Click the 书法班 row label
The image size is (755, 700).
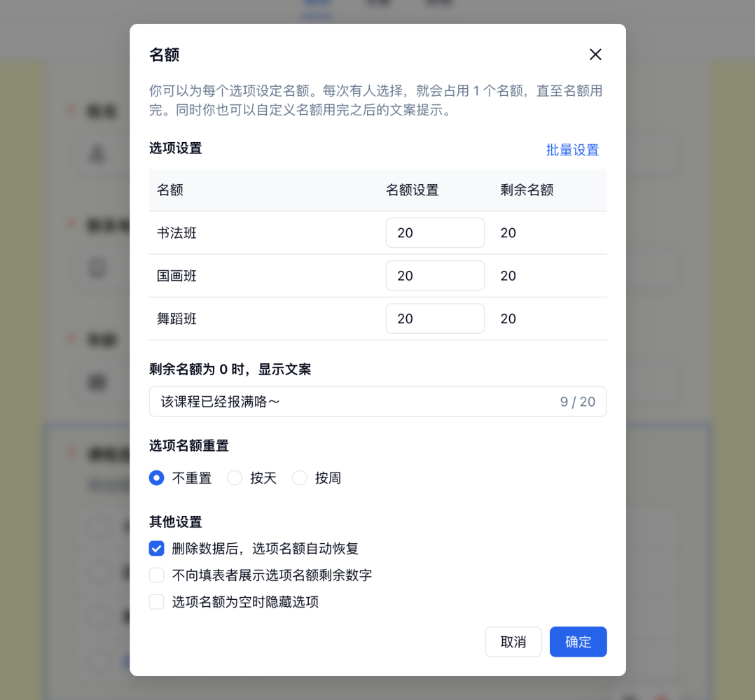coord(176,233)
